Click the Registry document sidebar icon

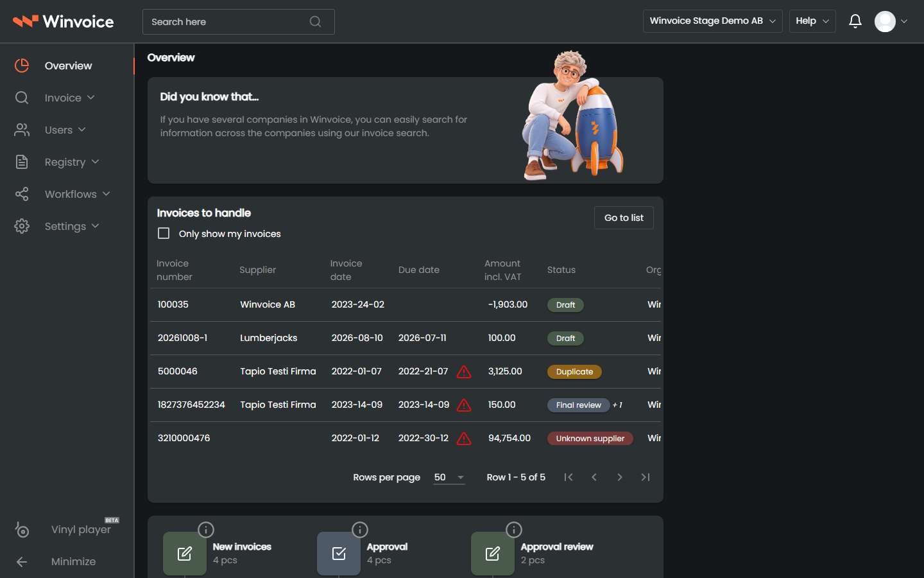22,162
